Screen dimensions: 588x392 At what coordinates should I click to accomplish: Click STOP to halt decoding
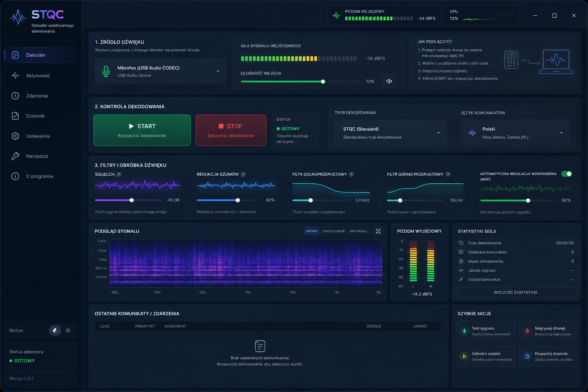[231, 130]
